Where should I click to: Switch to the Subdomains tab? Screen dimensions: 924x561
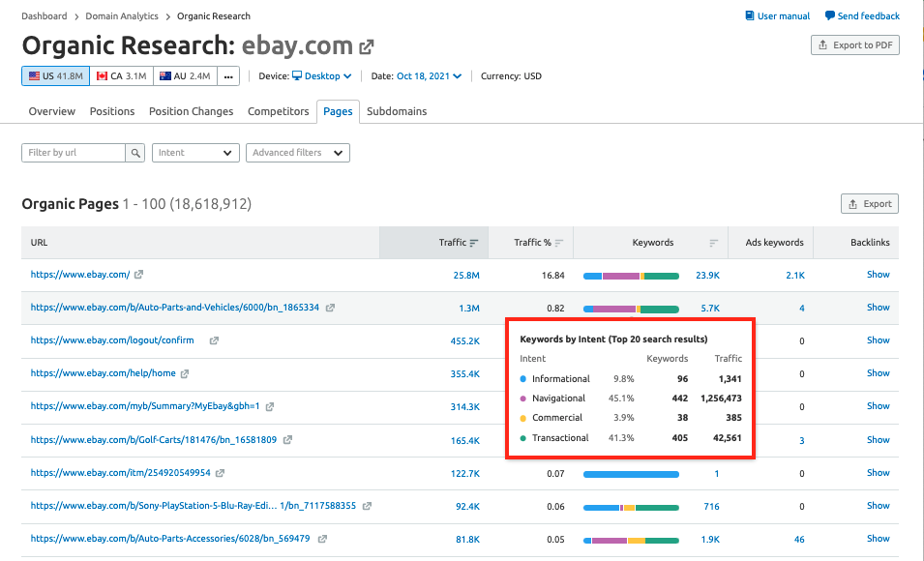[x=397, y=111]
